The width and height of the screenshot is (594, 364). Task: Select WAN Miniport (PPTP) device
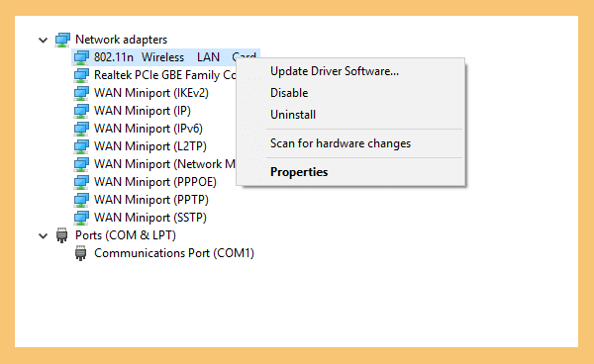pos(151,200)
